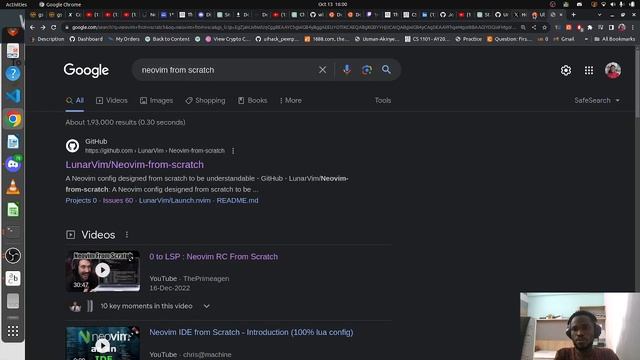Switch to the Videos results tab
The width and height of the screenshot is (640, 360).
click(112, 100)
